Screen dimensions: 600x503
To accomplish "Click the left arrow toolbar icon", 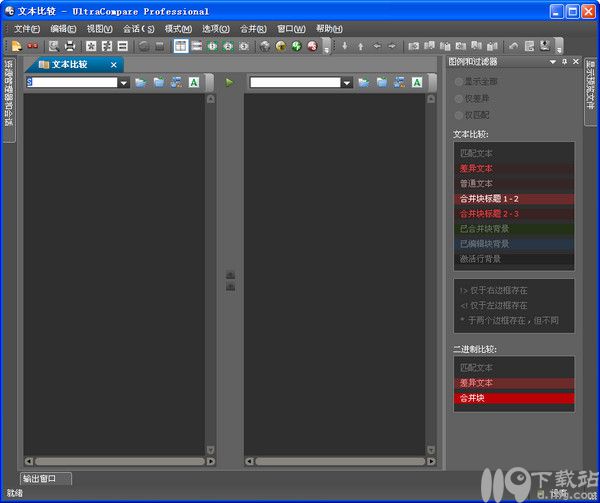I will point(377,46).
